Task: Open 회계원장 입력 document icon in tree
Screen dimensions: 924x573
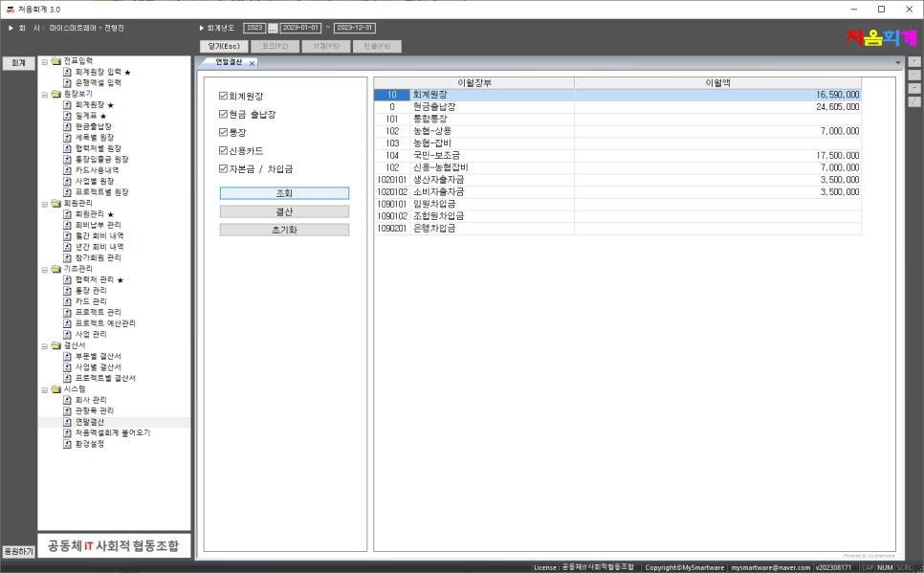Action: point(67,72)
